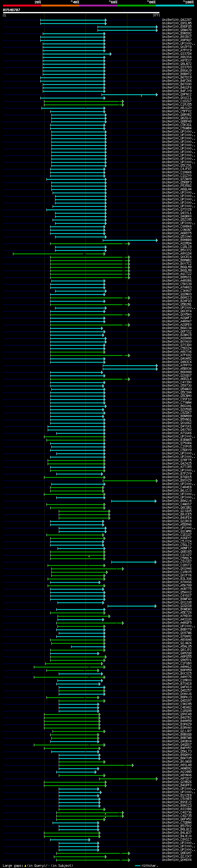This screenshot has width=197, height=868.
Task: Click the purple ~60% identity scale segment
Action: coord(98,6)
